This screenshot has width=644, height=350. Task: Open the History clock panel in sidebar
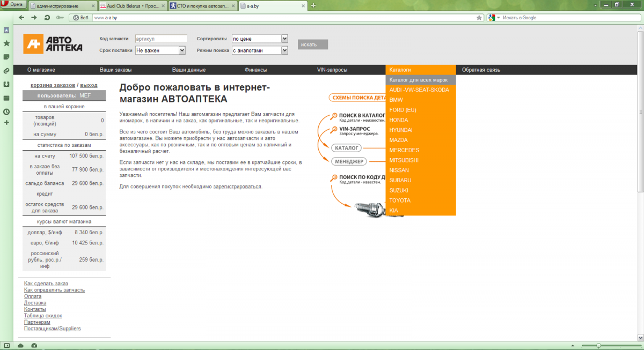6,112
